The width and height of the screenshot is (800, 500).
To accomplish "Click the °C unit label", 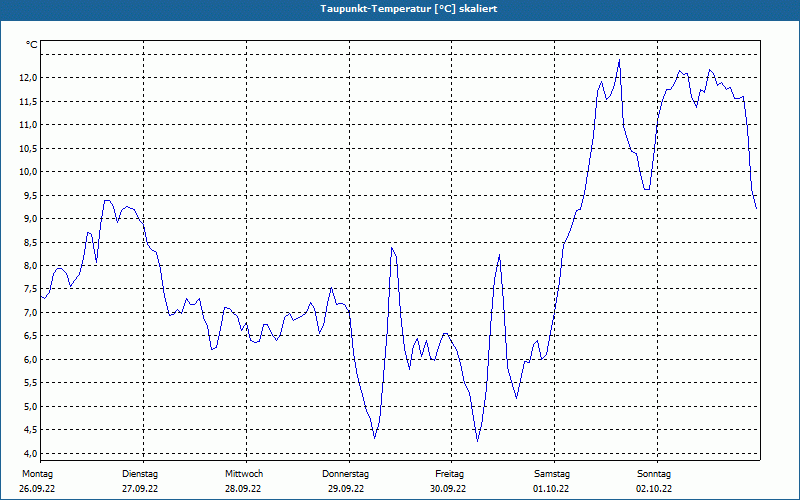I will 32,45.
